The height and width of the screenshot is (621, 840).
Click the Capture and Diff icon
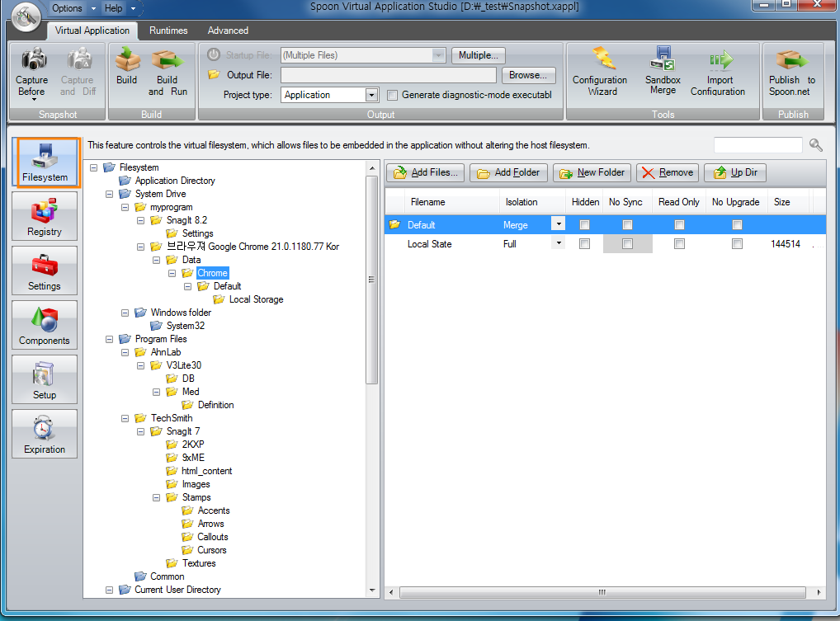click(79, 59)
